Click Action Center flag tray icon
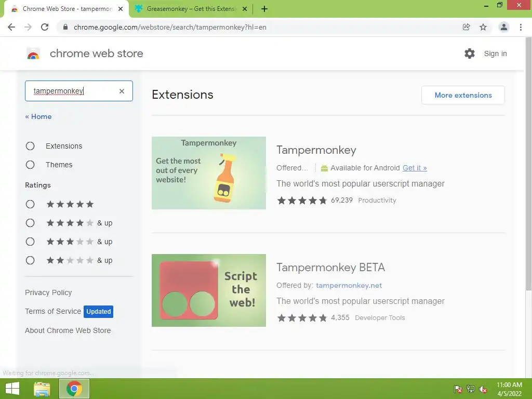532x399 pixels. click(x=458, y=389)
